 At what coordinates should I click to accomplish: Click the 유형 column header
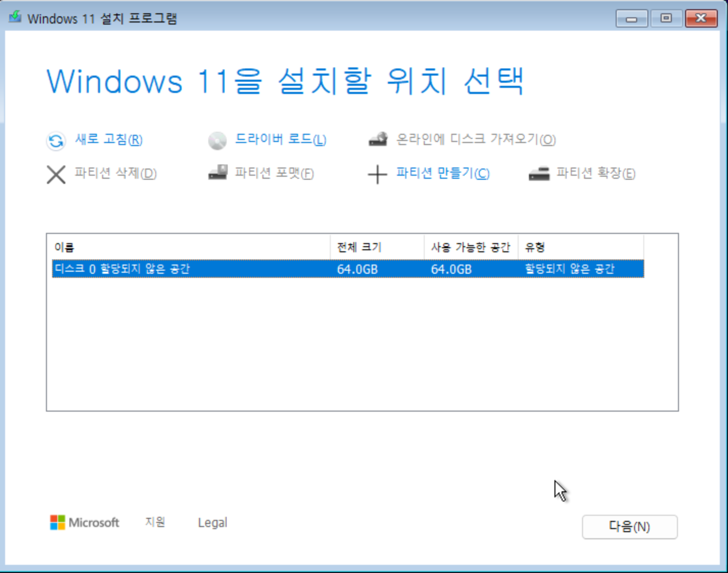[x=581, y=247]
